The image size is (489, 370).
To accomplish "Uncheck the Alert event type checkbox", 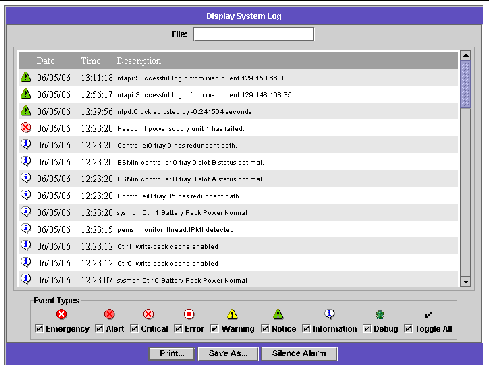I will (x=99, y=329).
